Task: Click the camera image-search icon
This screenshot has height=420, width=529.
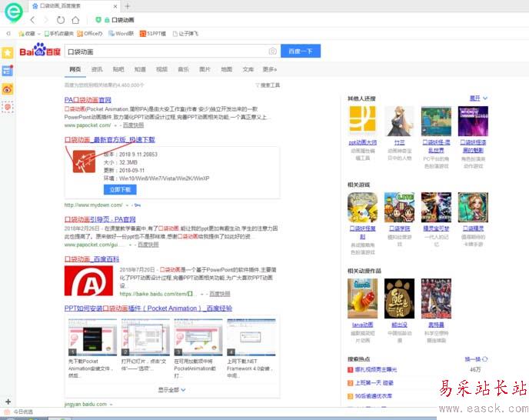Action: click(273, 52)
